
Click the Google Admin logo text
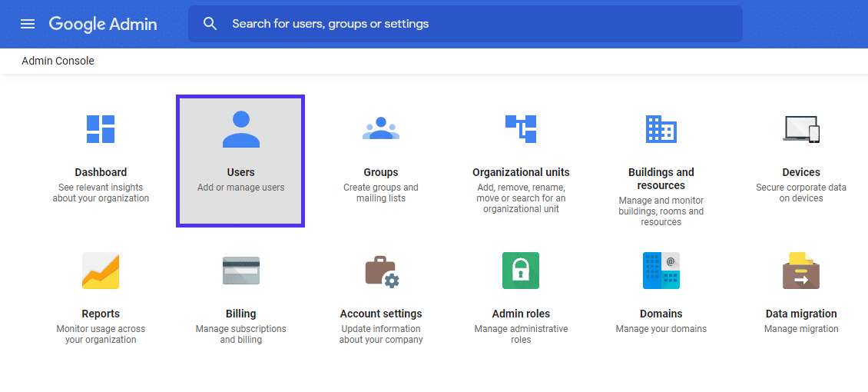tap(103, 24)
